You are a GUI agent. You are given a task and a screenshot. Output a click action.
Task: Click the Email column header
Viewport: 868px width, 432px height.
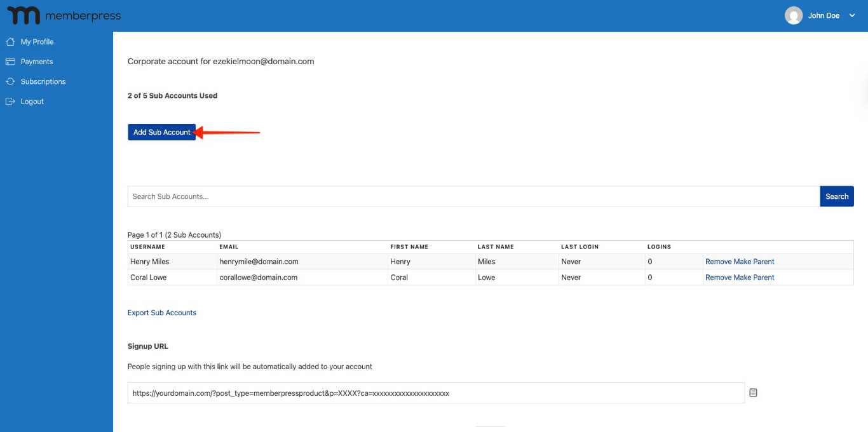pyautogui.click(x=229, y=246)
